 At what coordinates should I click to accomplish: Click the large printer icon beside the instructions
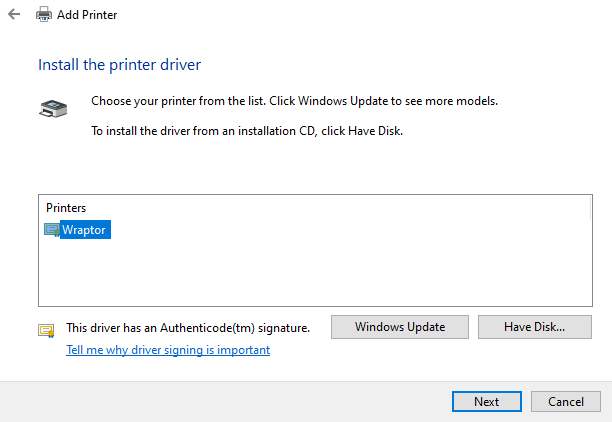point(53,106)
